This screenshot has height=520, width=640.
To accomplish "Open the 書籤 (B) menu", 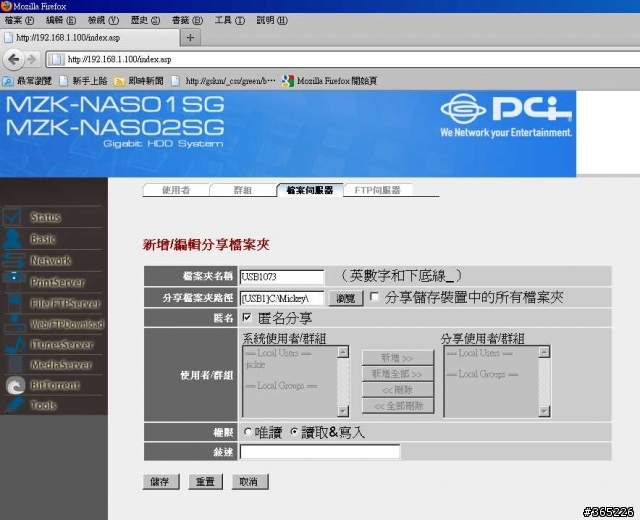I will pyautogui.click(x=187, y=20).
